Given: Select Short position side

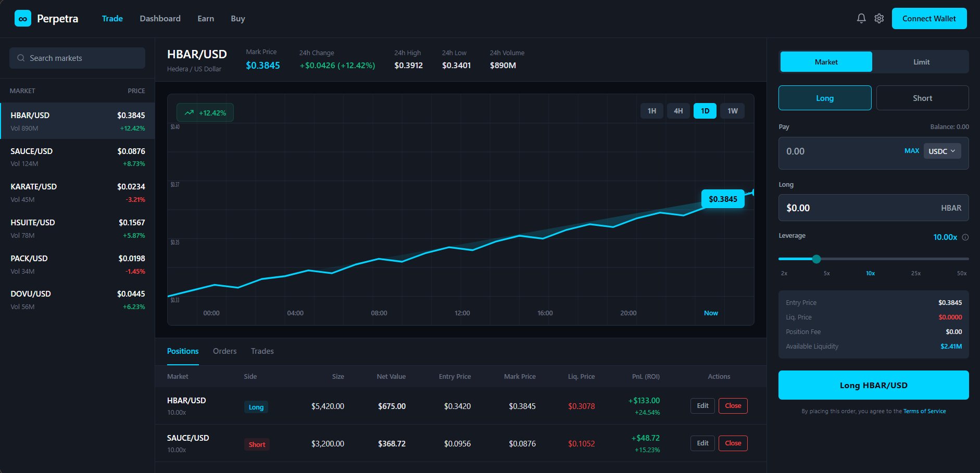Looking at the screenshot, I should pos(922,98).
